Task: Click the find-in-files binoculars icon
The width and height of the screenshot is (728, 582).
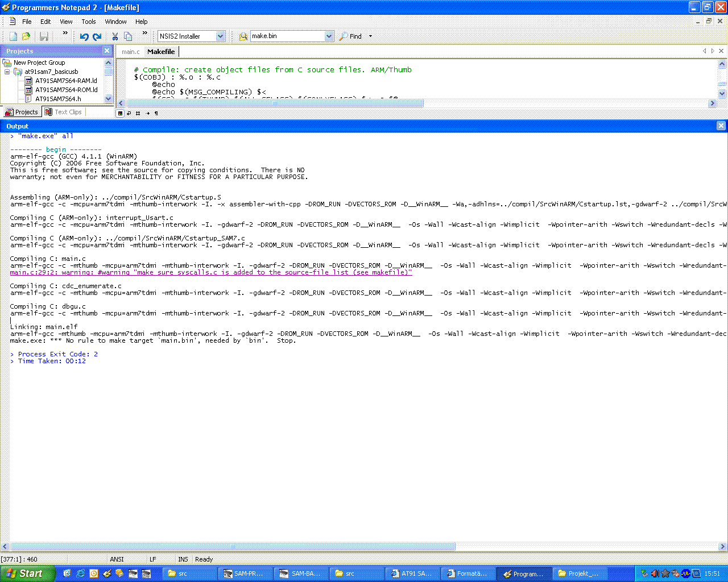Action: [243, 36]
